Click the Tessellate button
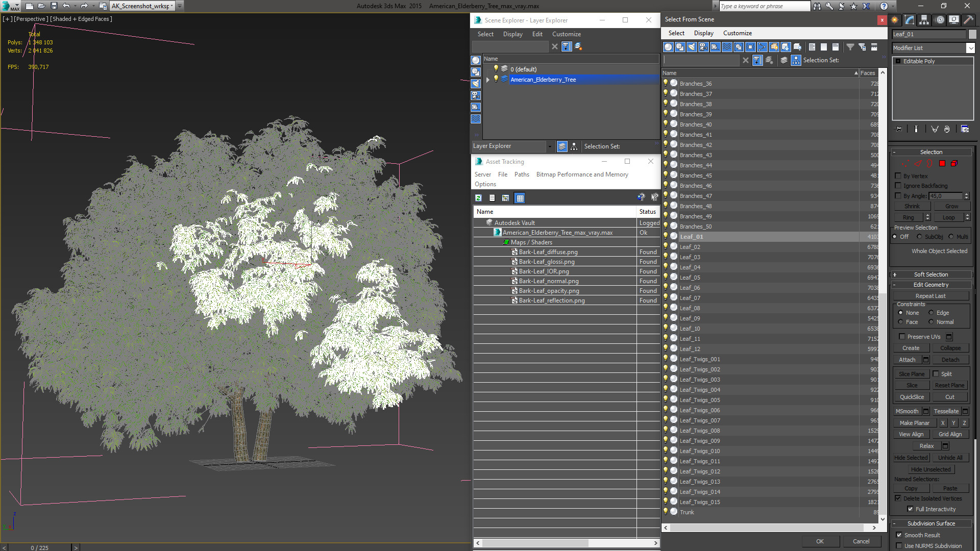The image size is (980, 551). [x=946, y=411]
